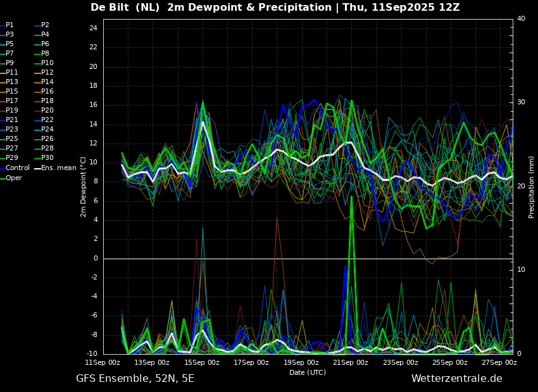Screen dimensions: 538x392
Task: Click the 2m Dewpoint axis title
Action: coord(83,187)
